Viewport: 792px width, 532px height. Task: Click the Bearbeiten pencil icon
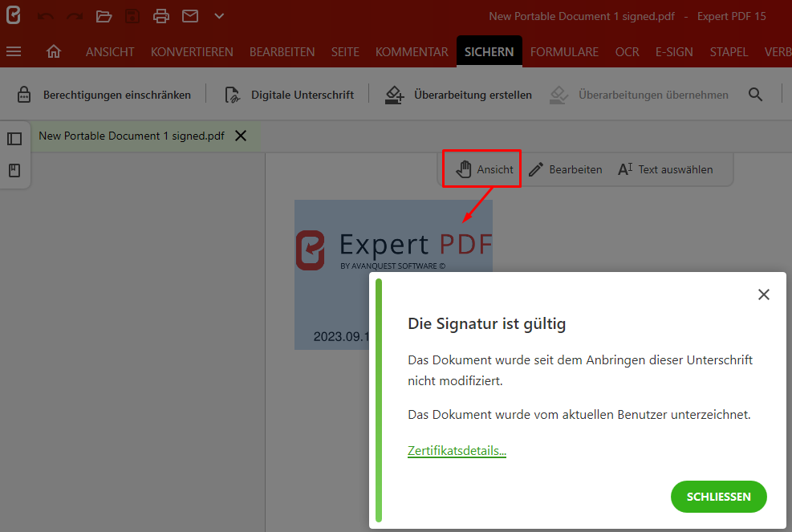pyautogui.click(x=536, y=170)
